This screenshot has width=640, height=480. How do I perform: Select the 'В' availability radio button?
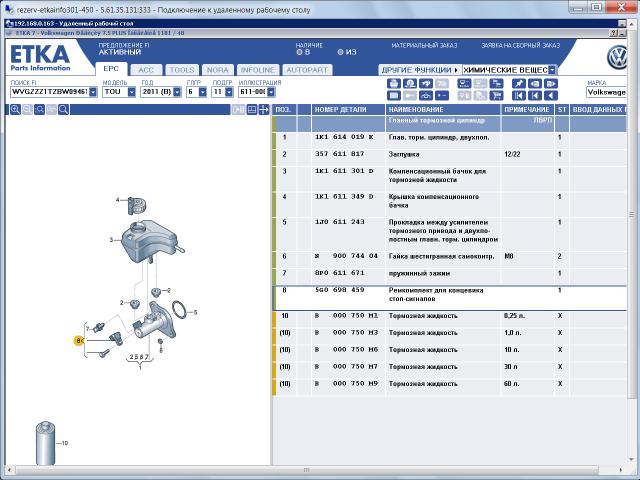(299, 52)
